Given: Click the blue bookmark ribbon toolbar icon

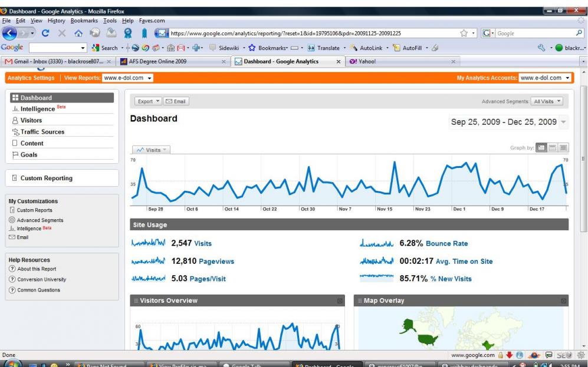Looking at the screenshot, I should coord(144,34).
